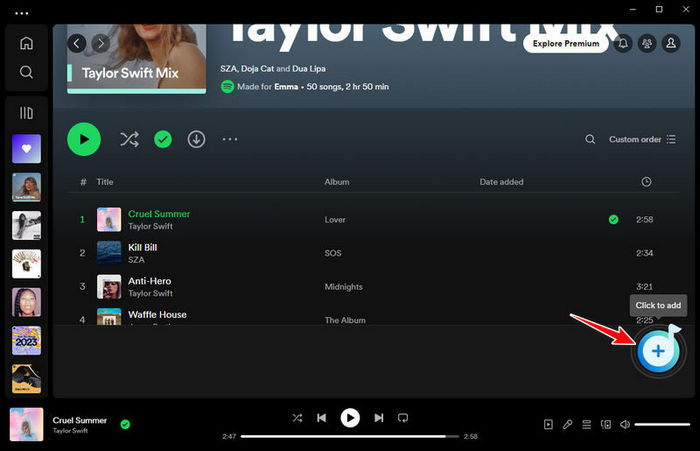Open the Friend Activity people icon
This screenshot has width=700, height=451.
click(647, 43)
